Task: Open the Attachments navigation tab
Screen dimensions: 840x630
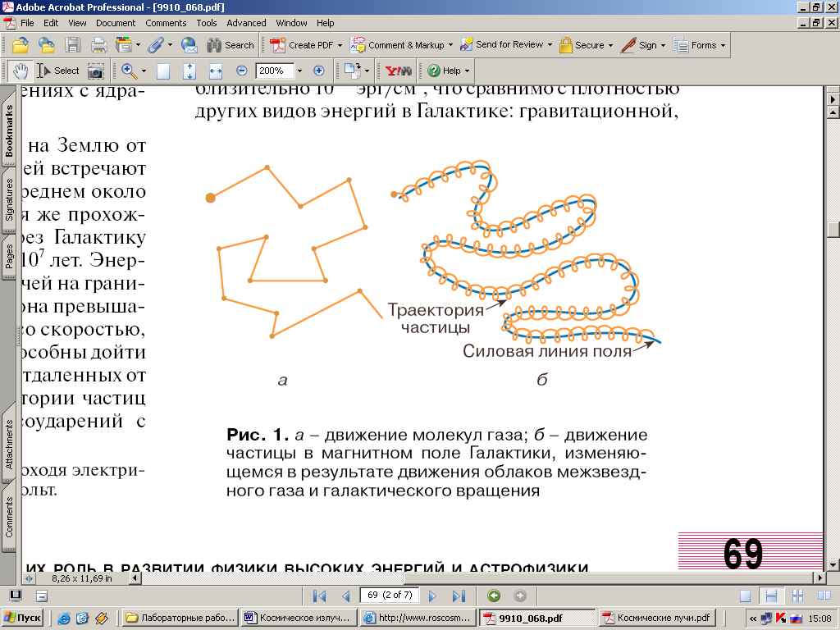Action: pos(8,444)
